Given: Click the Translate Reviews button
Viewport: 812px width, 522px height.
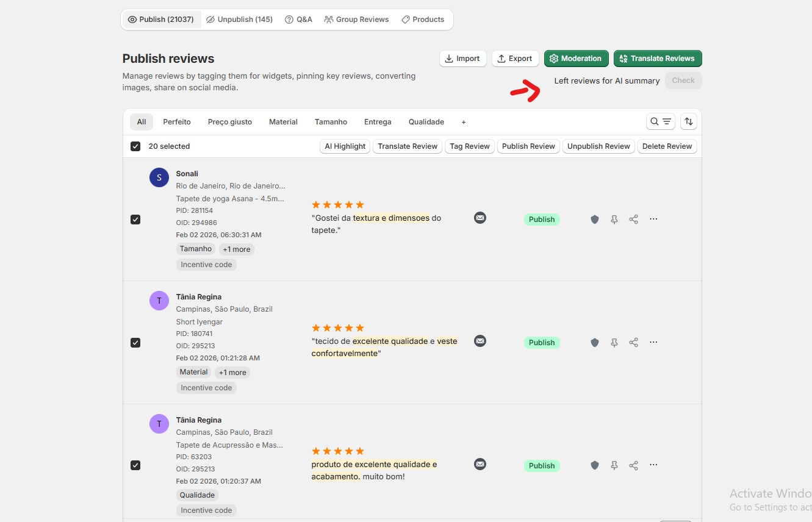Looking at the screenshot, I should (657, 59).
